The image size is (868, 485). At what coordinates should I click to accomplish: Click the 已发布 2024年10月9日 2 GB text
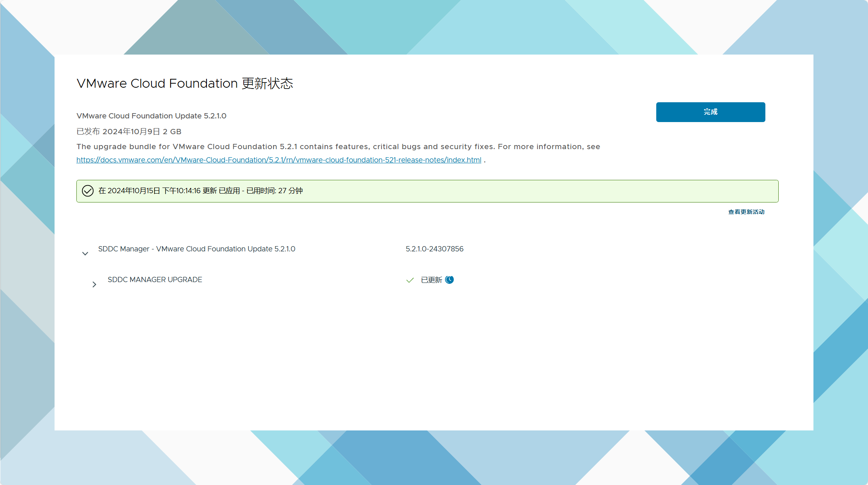(129, 132)
